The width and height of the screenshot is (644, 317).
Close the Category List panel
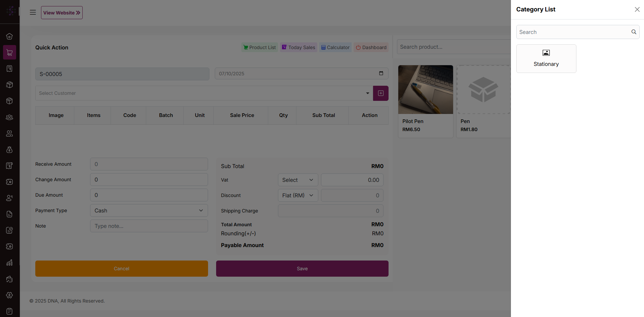[x=637, y=9]
